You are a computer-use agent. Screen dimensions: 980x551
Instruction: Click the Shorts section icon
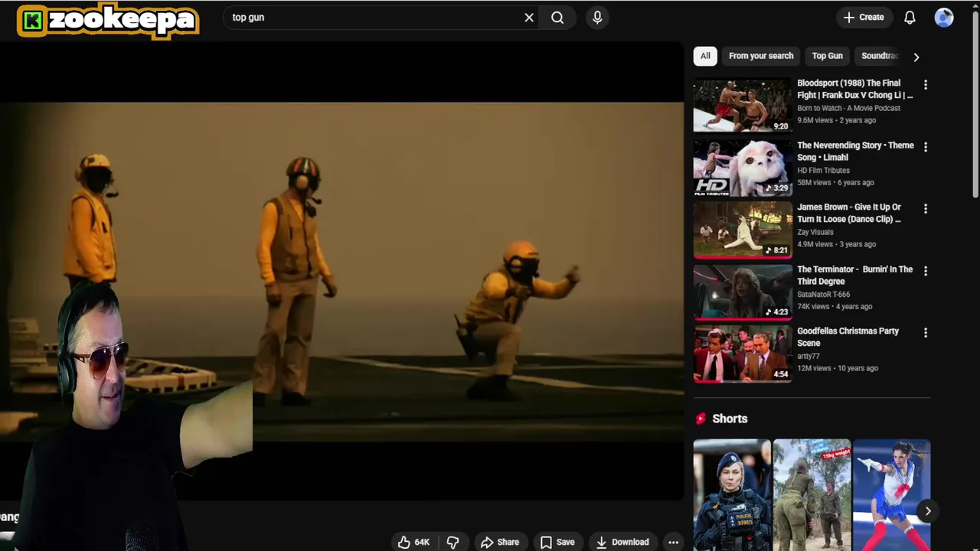coord(700,419)
